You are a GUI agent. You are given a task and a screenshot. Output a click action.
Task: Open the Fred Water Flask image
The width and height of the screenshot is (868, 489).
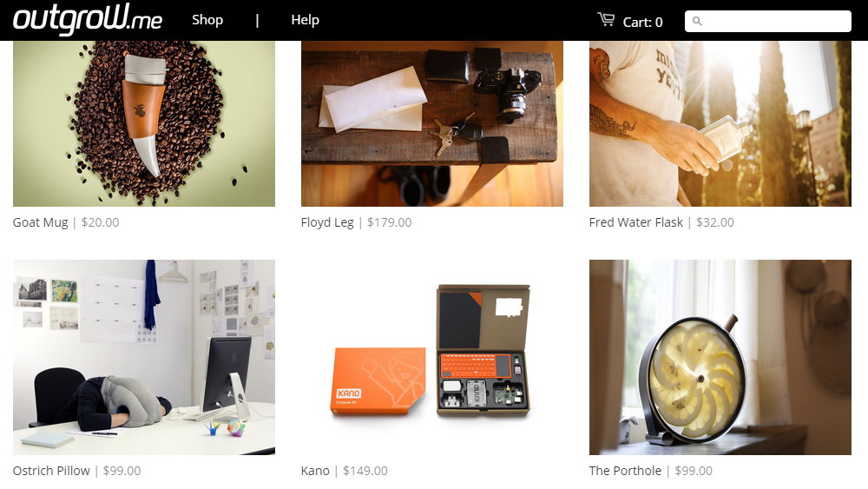720,123
